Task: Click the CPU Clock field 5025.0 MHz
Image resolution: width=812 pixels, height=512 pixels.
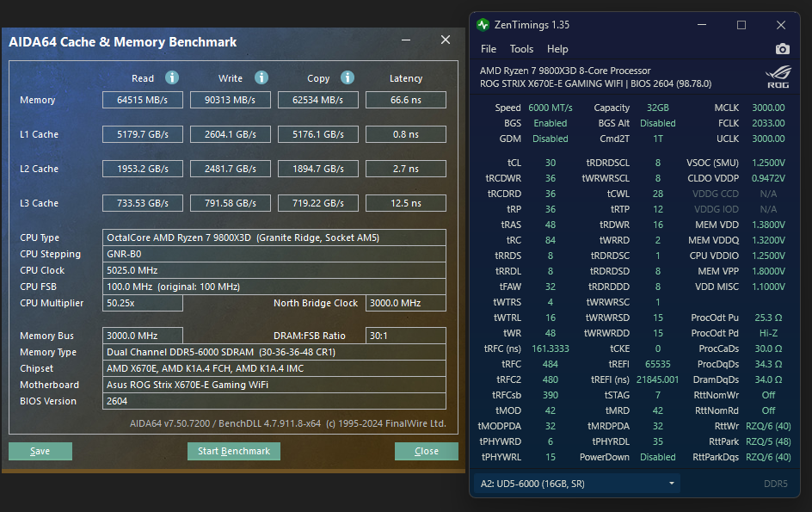Action: [x=274, y=270]
